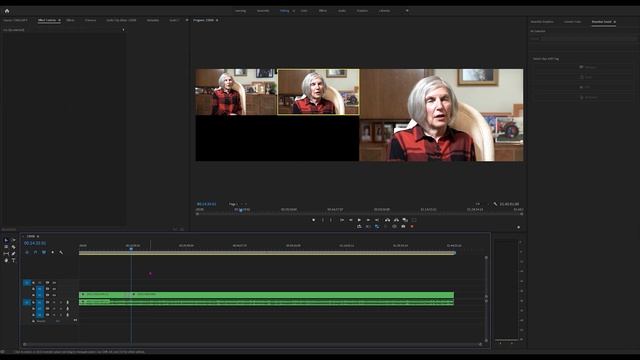Switch to the Assembly workspace
The width and height of the screenshot is (640, 360).
coord(263,11)
